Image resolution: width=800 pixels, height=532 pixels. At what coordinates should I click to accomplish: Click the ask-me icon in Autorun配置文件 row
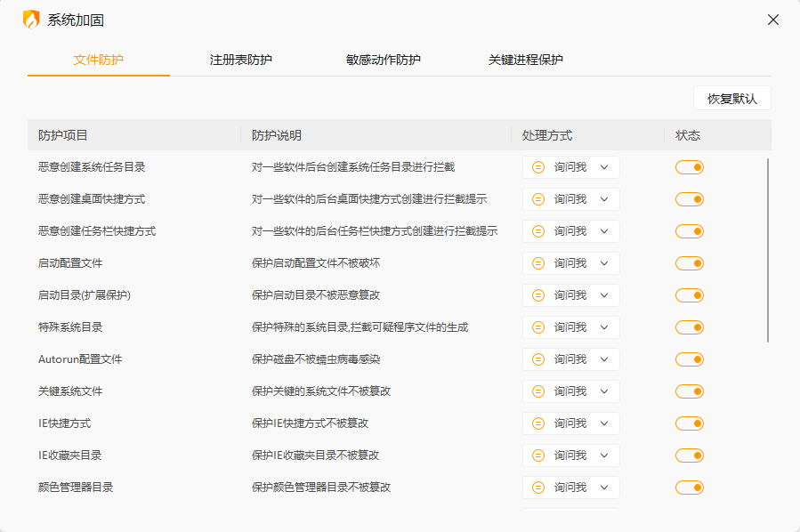coord(538,359)
